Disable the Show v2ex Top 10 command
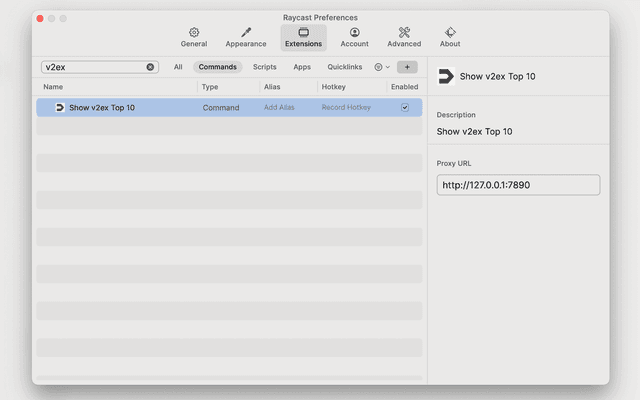This screenshot has height=400, width=640. (405, 107)
